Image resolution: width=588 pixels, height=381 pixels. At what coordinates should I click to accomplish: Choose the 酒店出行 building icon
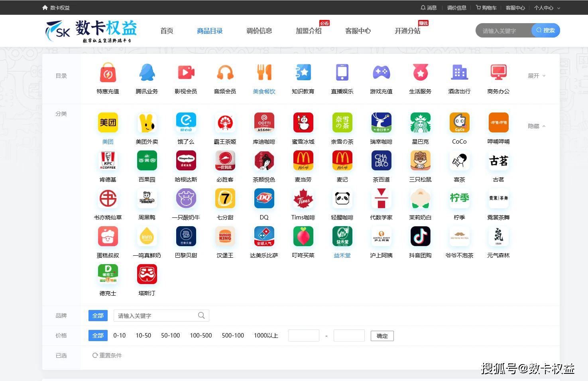[x=459, y=73]
